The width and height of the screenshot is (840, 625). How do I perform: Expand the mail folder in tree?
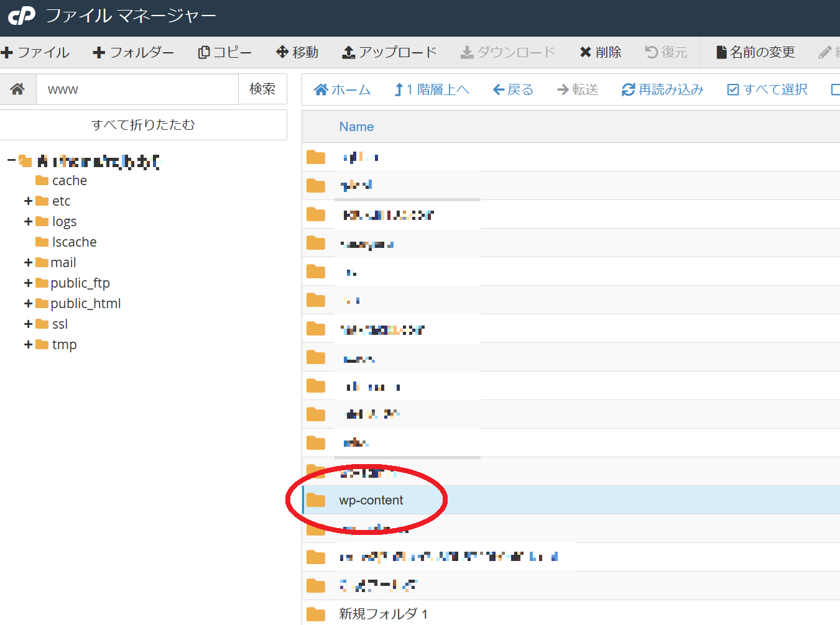point(28,263)
